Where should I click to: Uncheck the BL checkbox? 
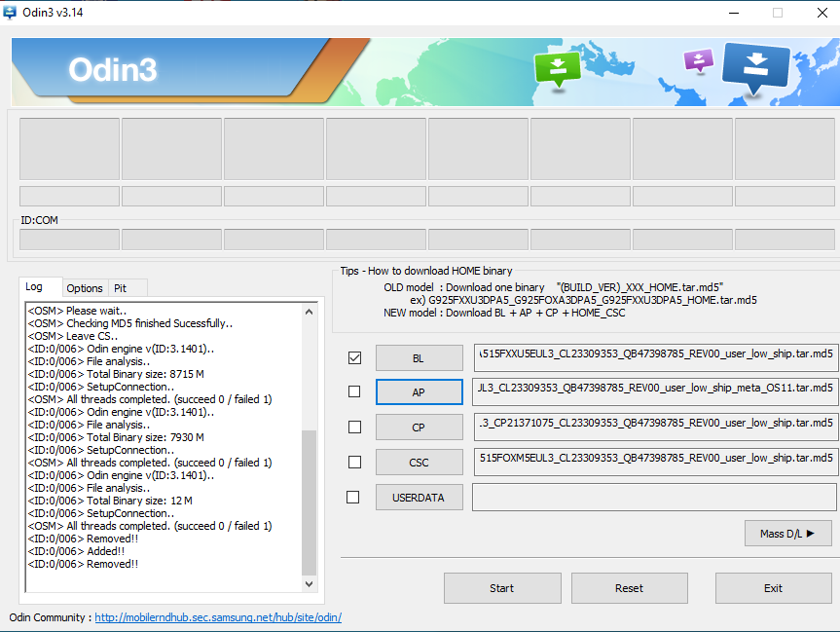coord(354,357)
